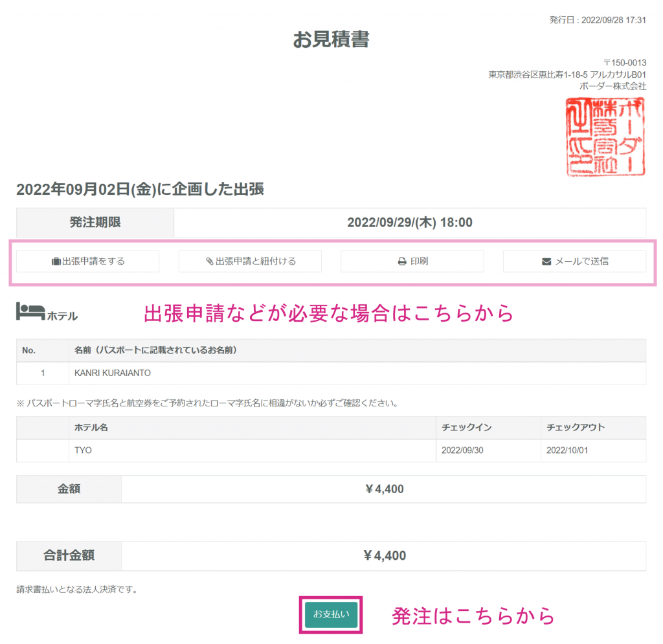Screen dimensions: 663x644
Task: Click the green お支払い button
Action: 331,614
